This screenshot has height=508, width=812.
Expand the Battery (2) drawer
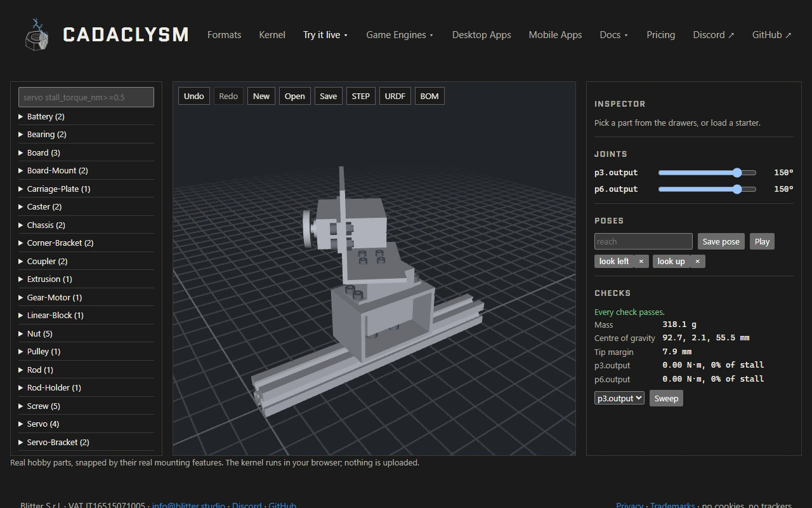(86, 116)
